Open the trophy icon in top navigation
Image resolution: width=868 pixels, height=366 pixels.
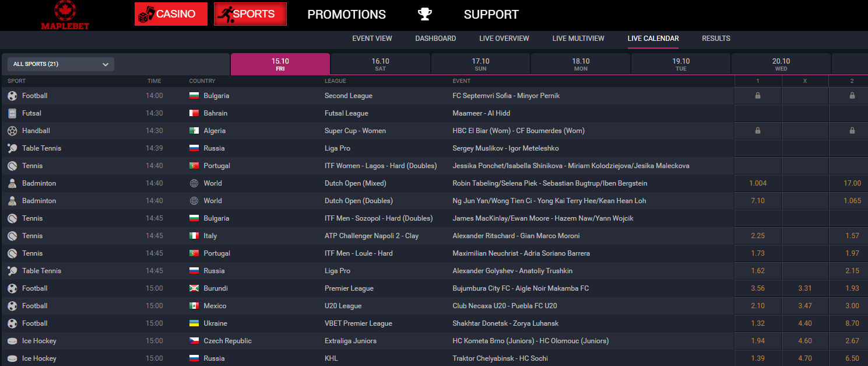pyautogui.click(x=425, y=15)
